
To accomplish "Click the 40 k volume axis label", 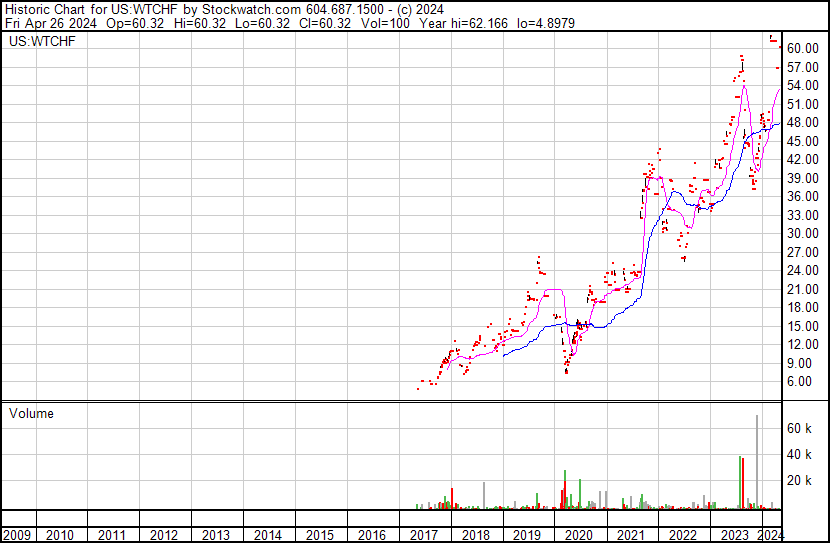I will click(799, 455).
